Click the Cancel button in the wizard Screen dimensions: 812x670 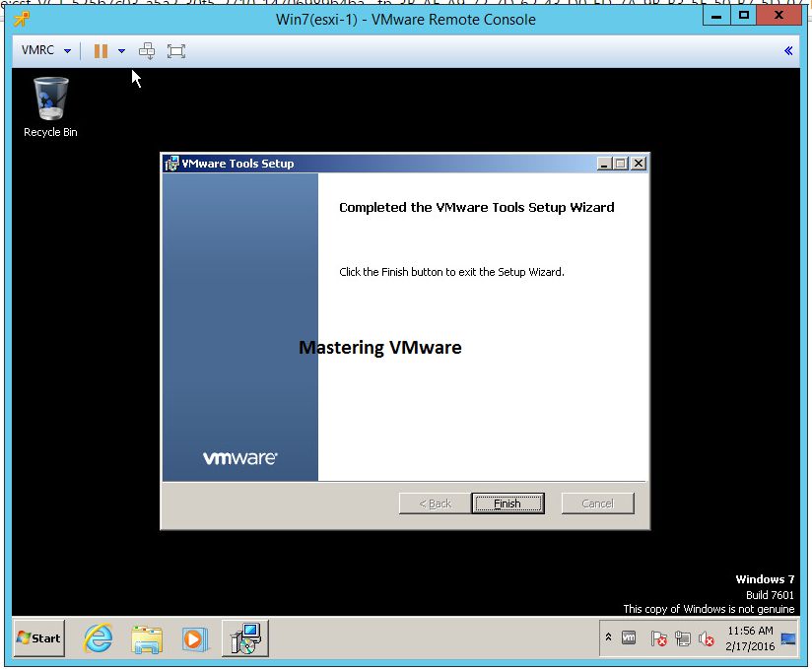tap(597, 503)
